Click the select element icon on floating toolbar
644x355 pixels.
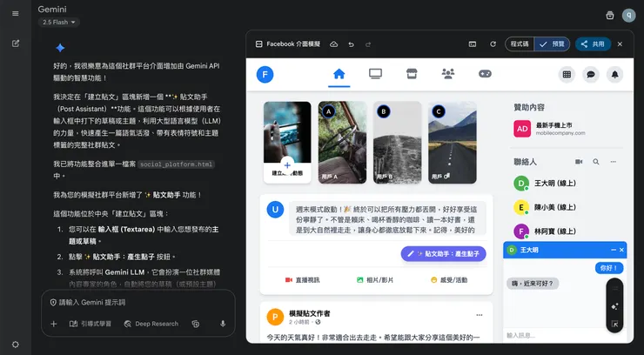(x=614, y=324)
